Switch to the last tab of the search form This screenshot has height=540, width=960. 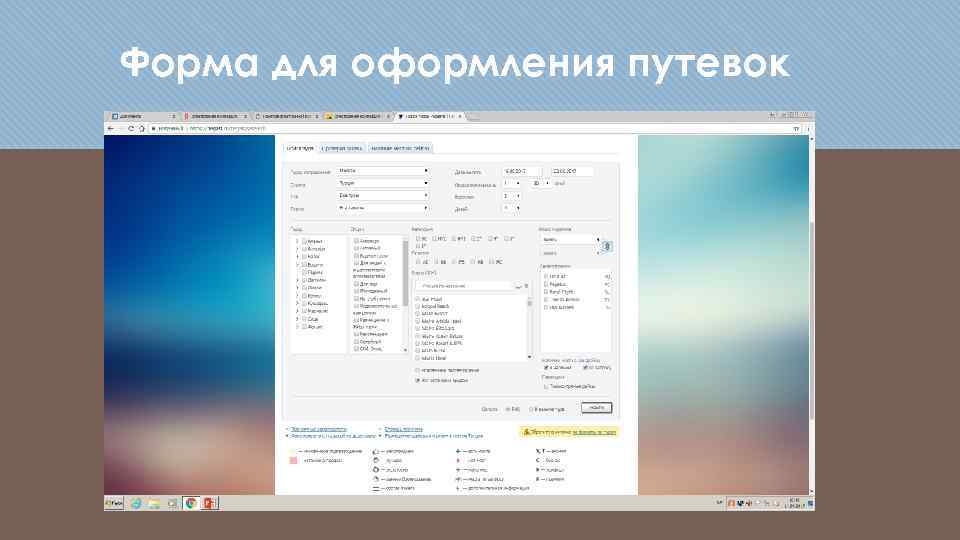click(400, 148)
